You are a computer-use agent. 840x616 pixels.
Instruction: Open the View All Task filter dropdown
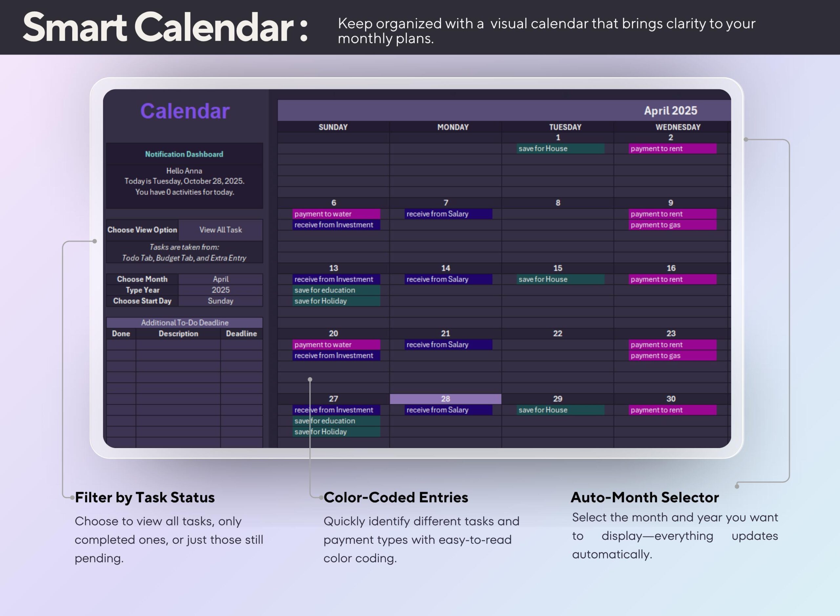point(221,230)
